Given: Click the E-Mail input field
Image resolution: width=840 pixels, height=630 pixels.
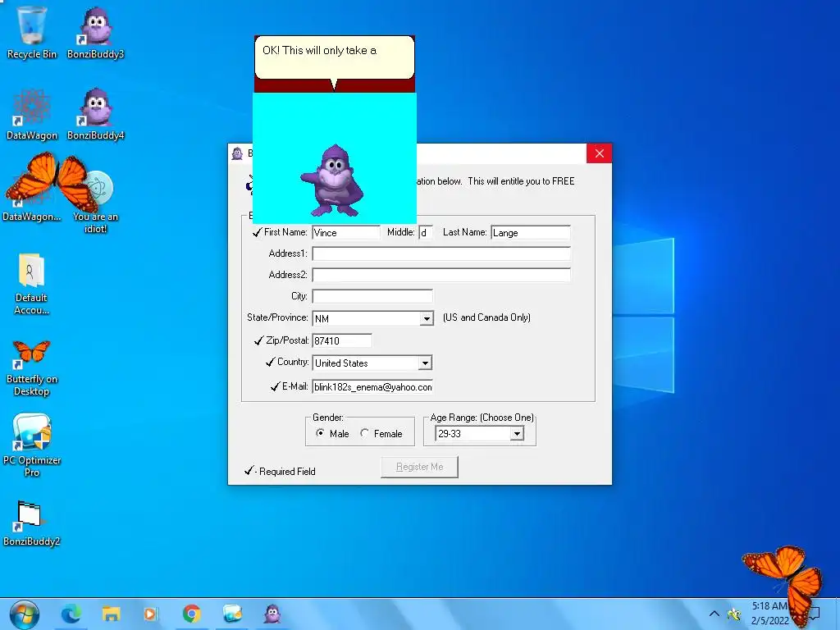Looking at the screenshot, I should point(372,387).
